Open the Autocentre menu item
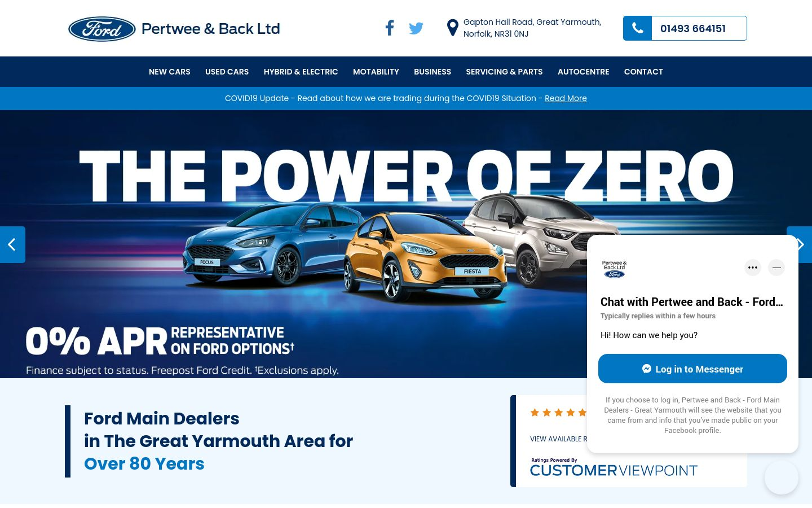Image resolution: width=812 pixels, height=508 pixels. [x=583, y=72]
